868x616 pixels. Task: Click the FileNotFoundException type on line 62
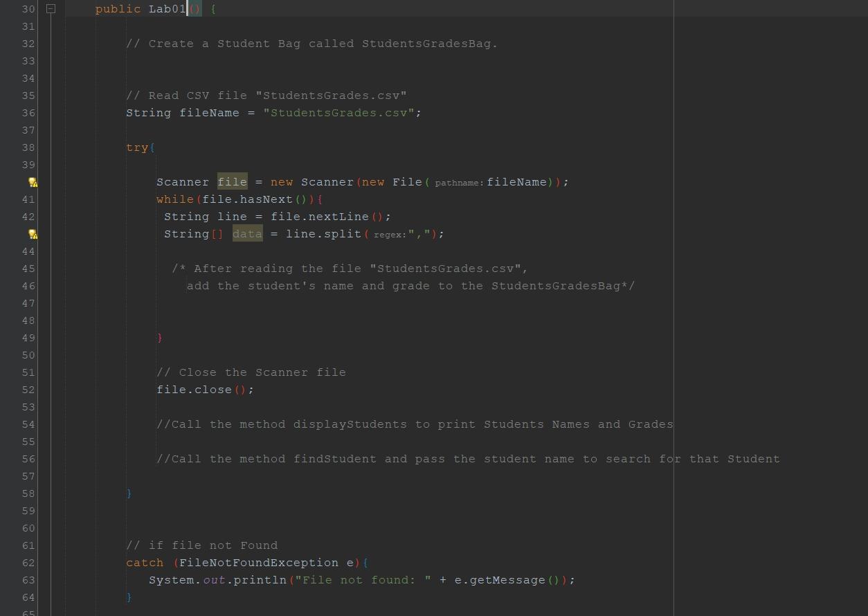(263, 563)
